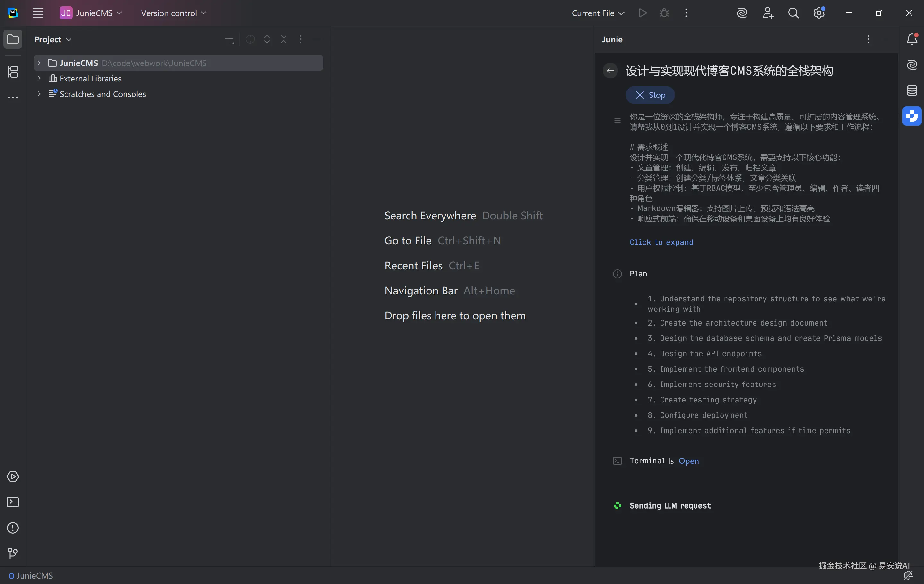Open the Git tool window icon
This screenshot has width=924, height=584.
click(13, 553)
